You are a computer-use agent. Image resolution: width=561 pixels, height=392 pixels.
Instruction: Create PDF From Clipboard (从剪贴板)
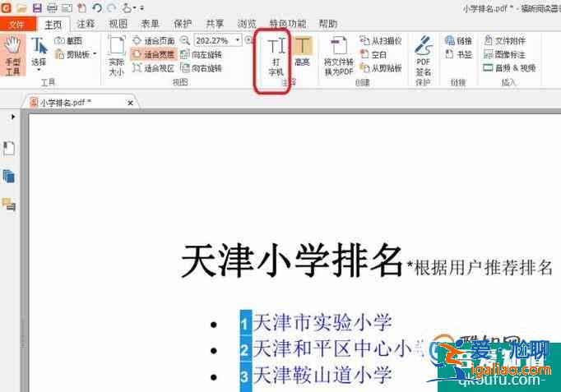[381, 68]
